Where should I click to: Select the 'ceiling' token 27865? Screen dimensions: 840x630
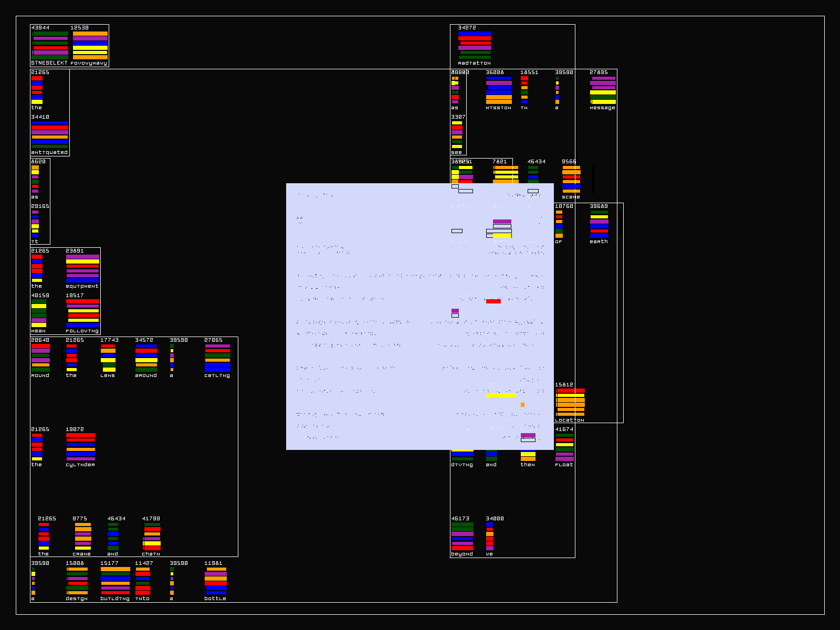tap(217, 358)
